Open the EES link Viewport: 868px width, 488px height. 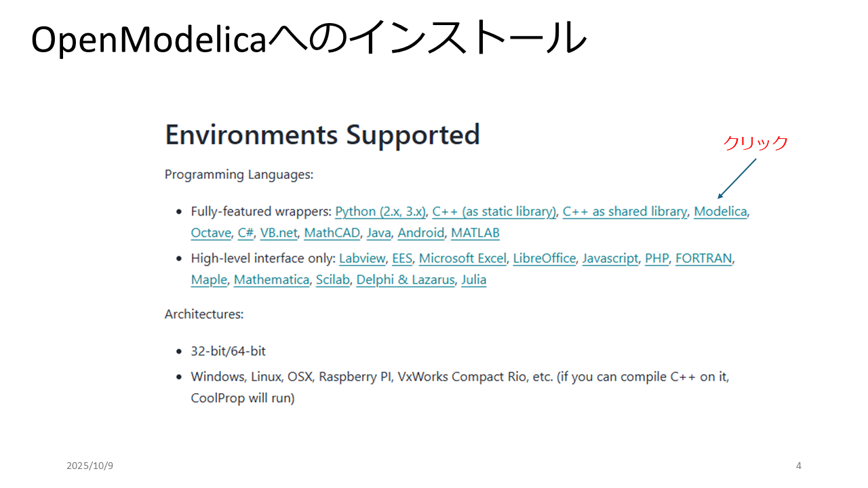click(x=402, y=258)
